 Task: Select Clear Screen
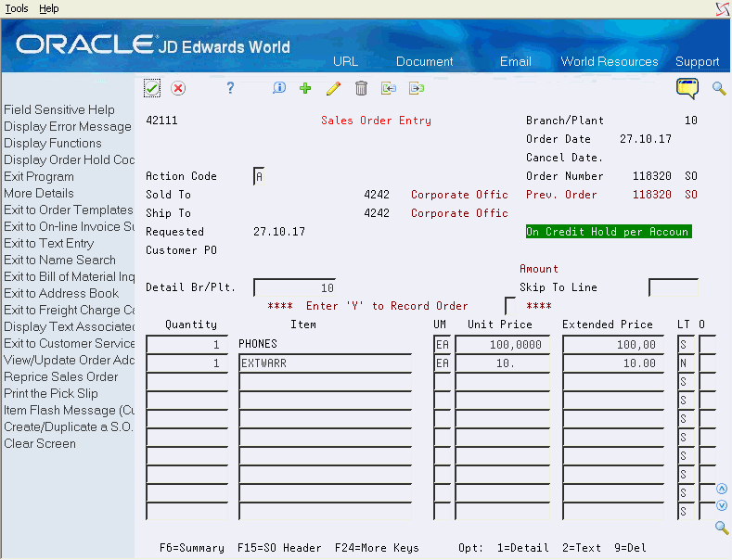tap(40, 443)
